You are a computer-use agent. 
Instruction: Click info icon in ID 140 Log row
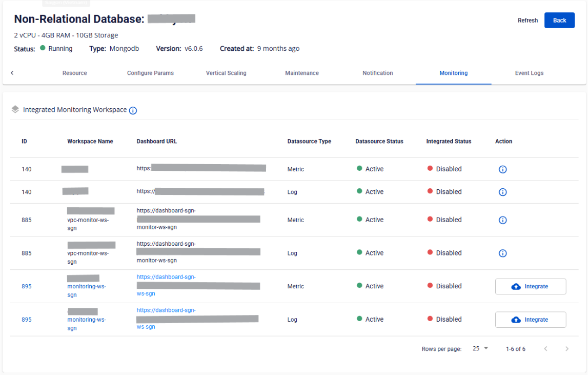tap(502, 192)
